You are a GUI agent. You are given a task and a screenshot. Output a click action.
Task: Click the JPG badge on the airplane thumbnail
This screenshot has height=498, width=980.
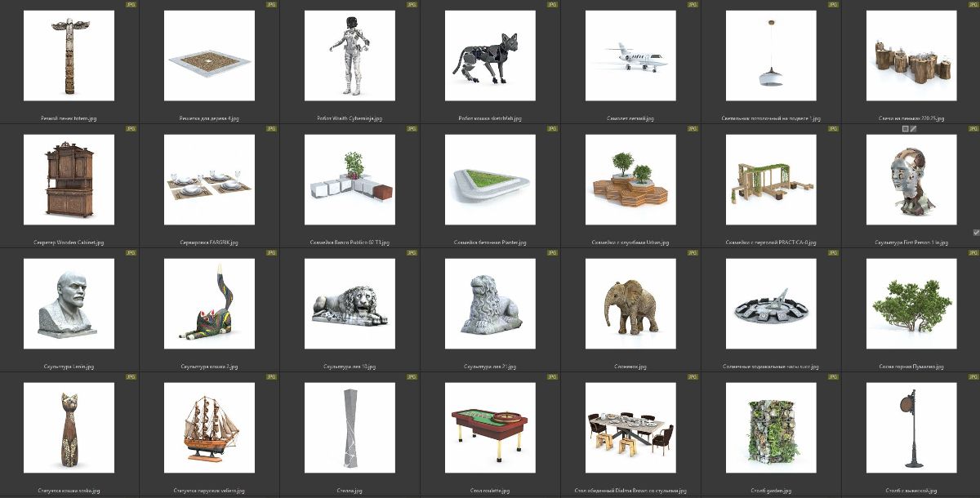[693, 5]
